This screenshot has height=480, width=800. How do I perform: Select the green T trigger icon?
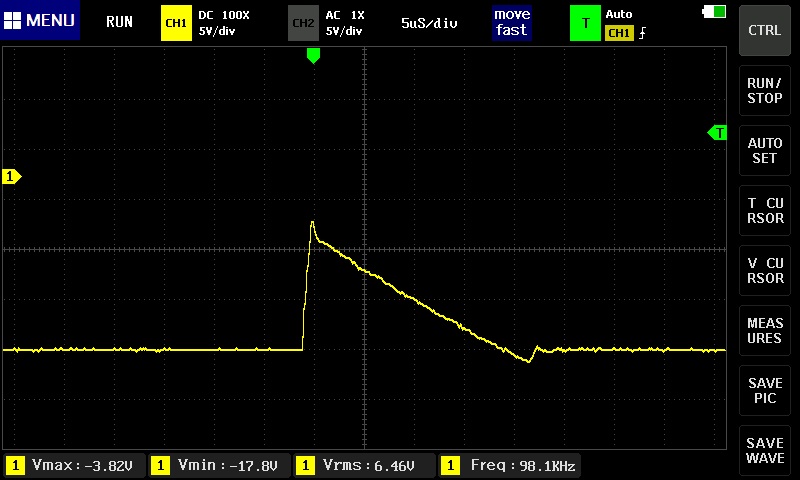pos(585,22)
